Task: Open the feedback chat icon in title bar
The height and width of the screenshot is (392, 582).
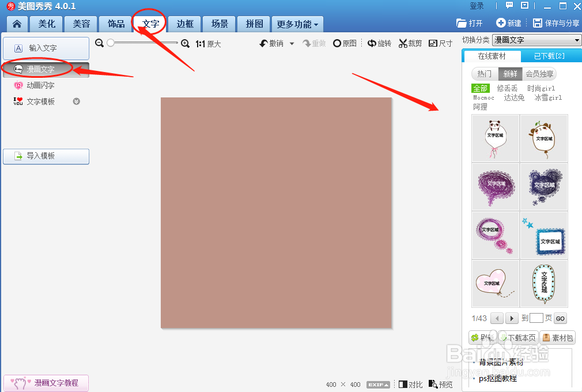Action: click(x=509, y=5)
